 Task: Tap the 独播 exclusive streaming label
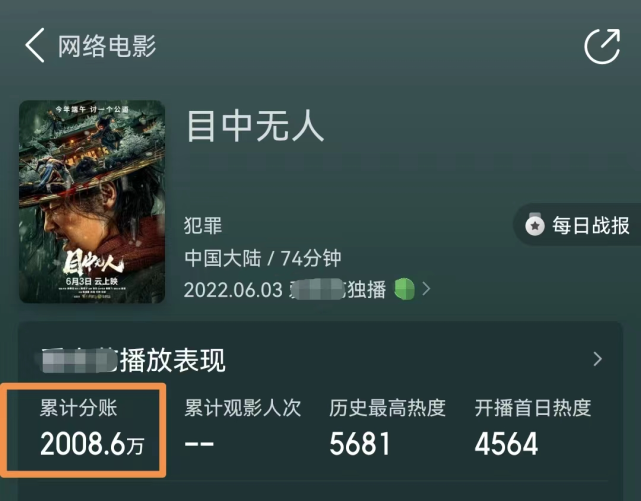click(x=367, y=290)
